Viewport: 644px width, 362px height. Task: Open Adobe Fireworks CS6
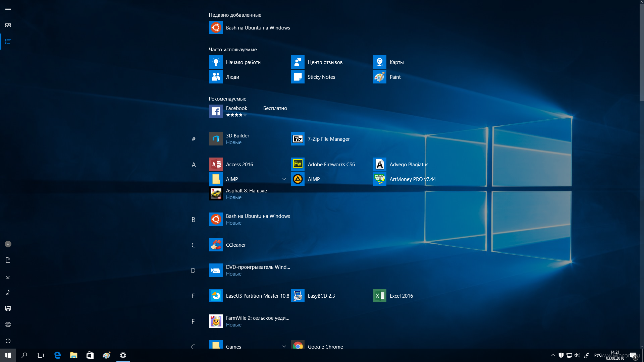coord(323,164)
